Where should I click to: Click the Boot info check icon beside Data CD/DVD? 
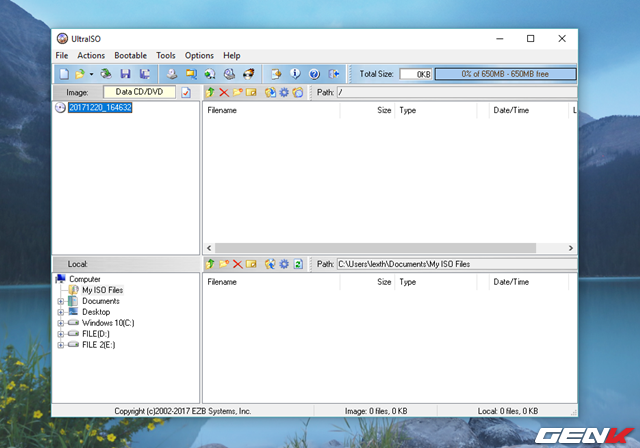tap(186, 93)
